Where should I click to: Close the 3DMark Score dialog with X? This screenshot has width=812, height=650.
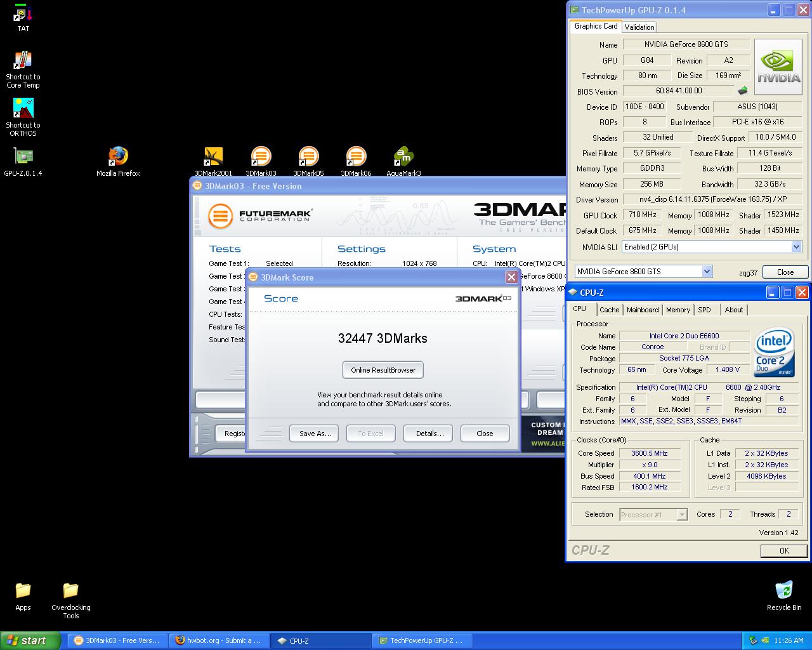tap(511, 277)
